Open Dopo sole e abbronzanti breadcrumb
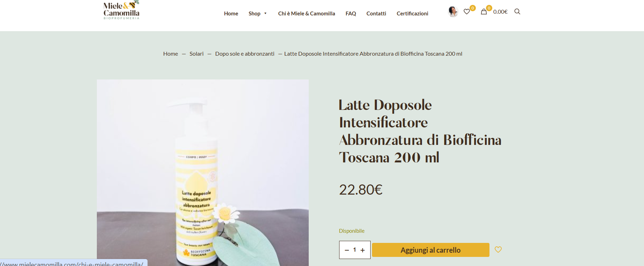644x266 pixels. (245, 54)
